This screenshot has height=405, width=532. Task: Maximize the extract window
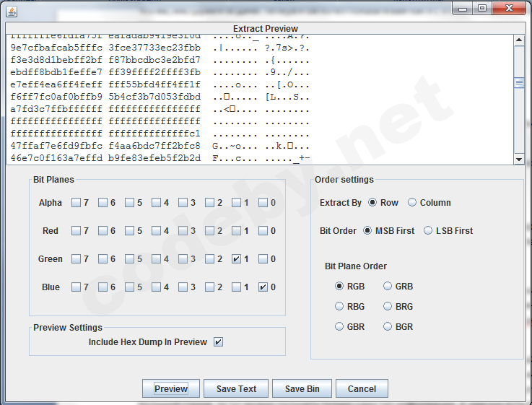point(482,9)
